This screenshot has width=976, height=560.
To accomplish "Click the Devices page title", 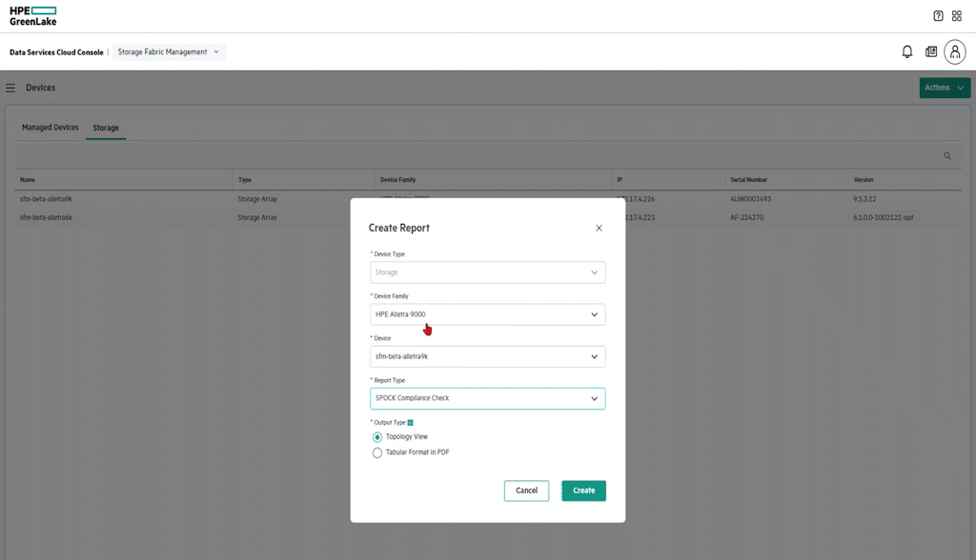I will 40,88.
